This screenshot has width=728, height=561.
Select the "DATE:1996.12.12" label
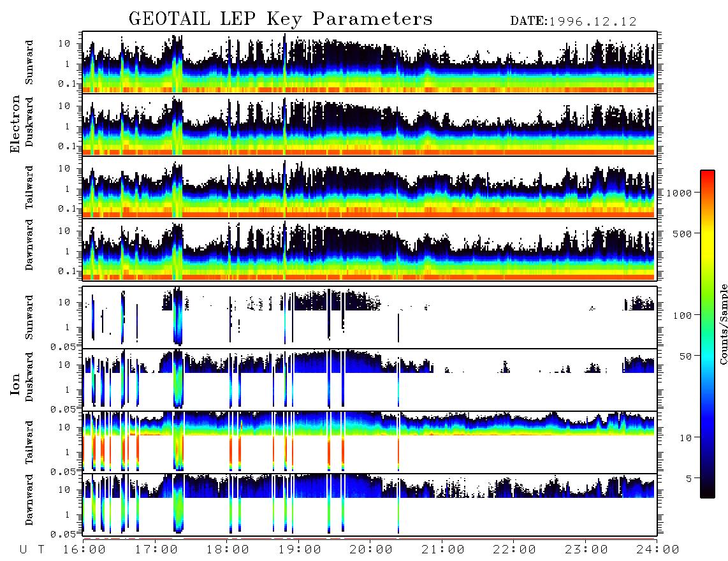click(x=573, y=21)
